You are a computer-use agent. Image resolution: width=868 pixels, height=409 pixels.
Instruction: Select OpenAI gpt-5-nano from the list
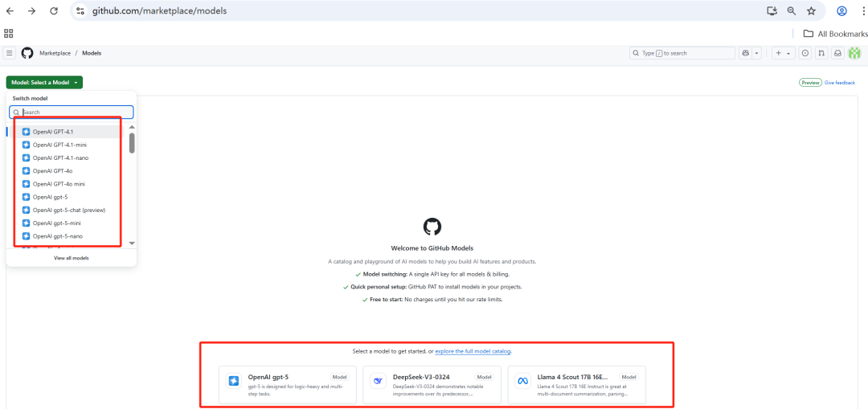click(x=67, y=235)
